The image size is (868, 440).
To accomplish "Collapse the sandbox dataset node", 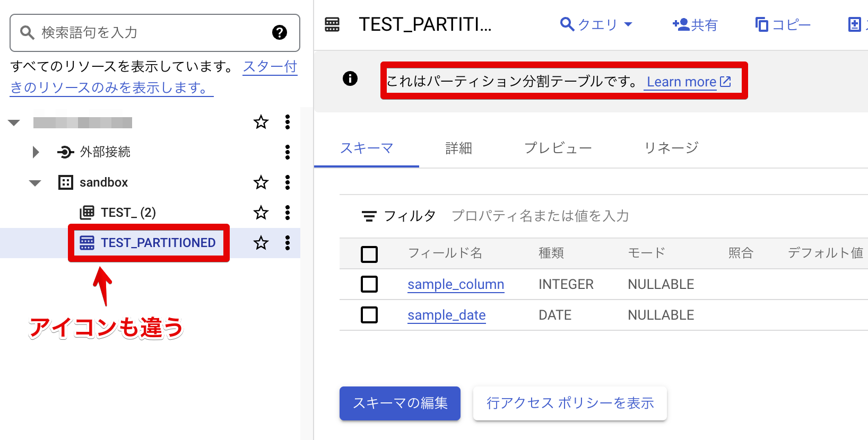I will [35, 183].
